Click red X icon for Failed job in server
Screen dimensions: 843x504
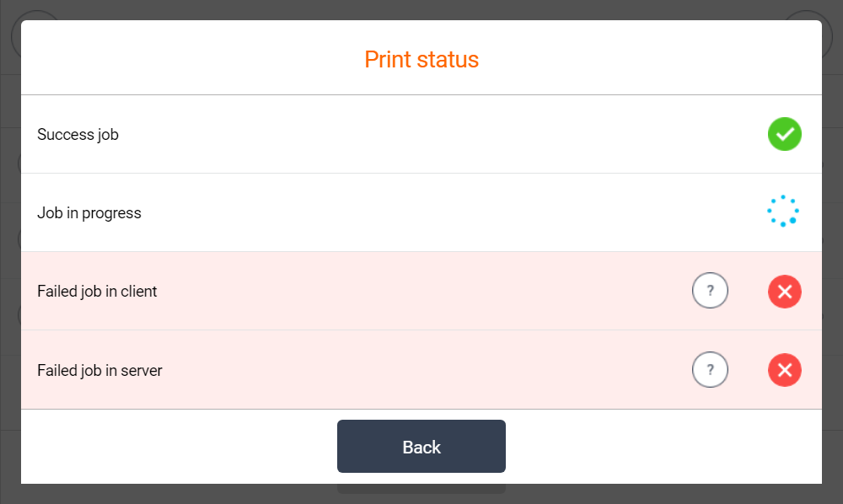coord(784,370)
